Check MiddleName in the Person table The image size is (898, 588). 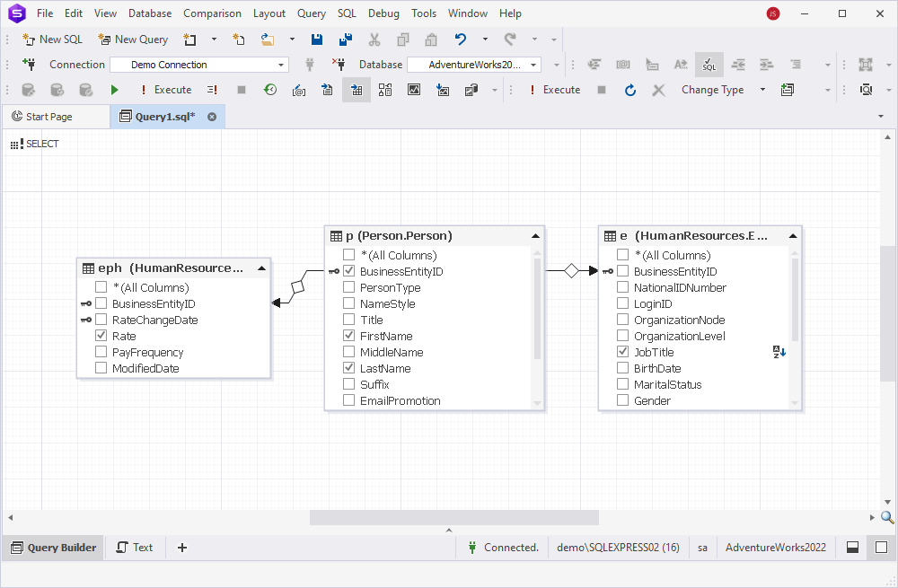click(348, 352)
